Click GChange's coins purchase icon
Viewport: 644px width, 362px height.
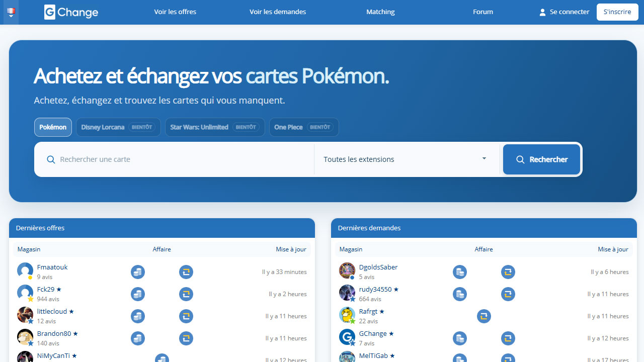click(x=460, y=338)
